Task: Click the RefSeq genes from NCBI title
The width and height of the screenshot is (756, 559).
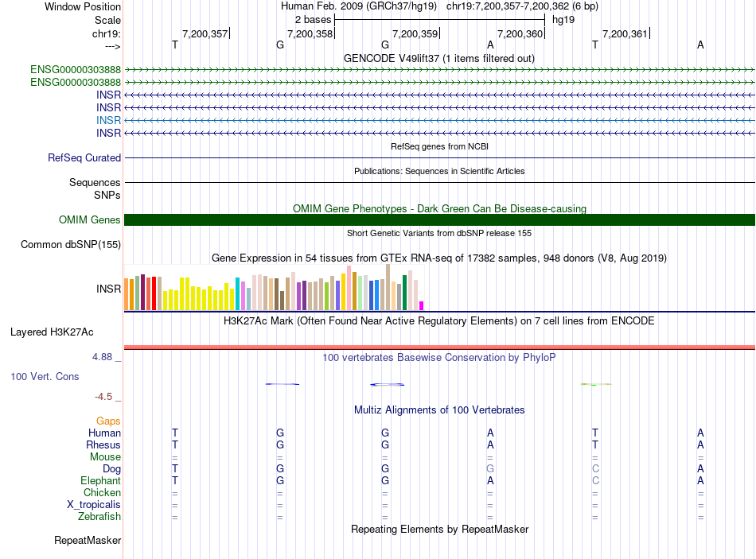Action: (440, 146)
